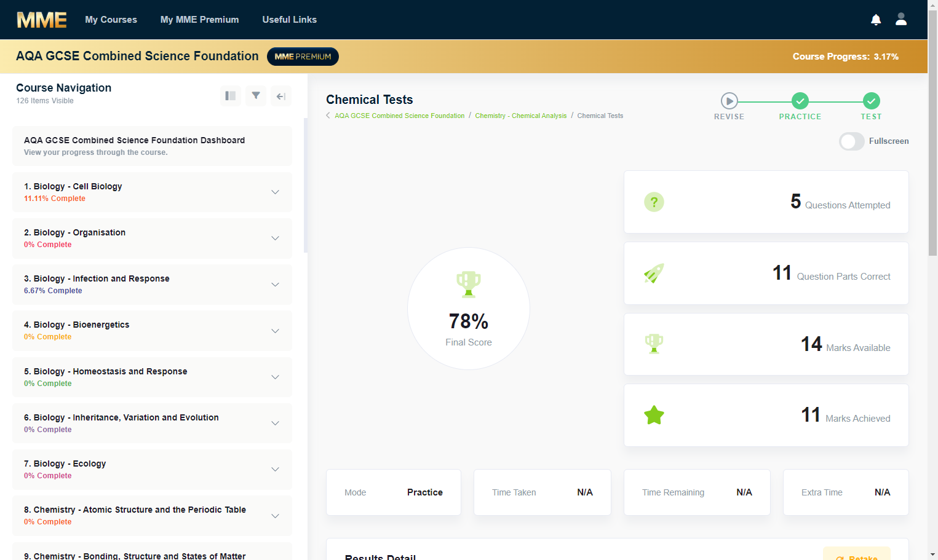Expand Biology - Cell Biology section
Image resolution: width=938 pixels, height=560 pixels.
(275, 192)
